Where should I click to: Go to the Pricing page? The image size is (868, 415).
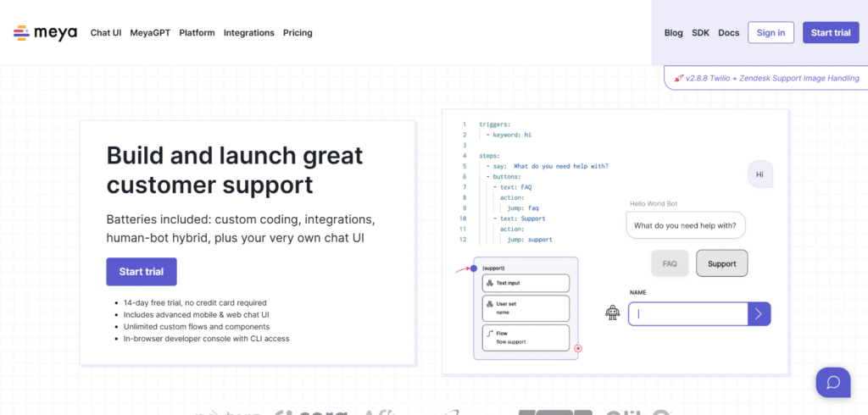[x=298, y=33]
